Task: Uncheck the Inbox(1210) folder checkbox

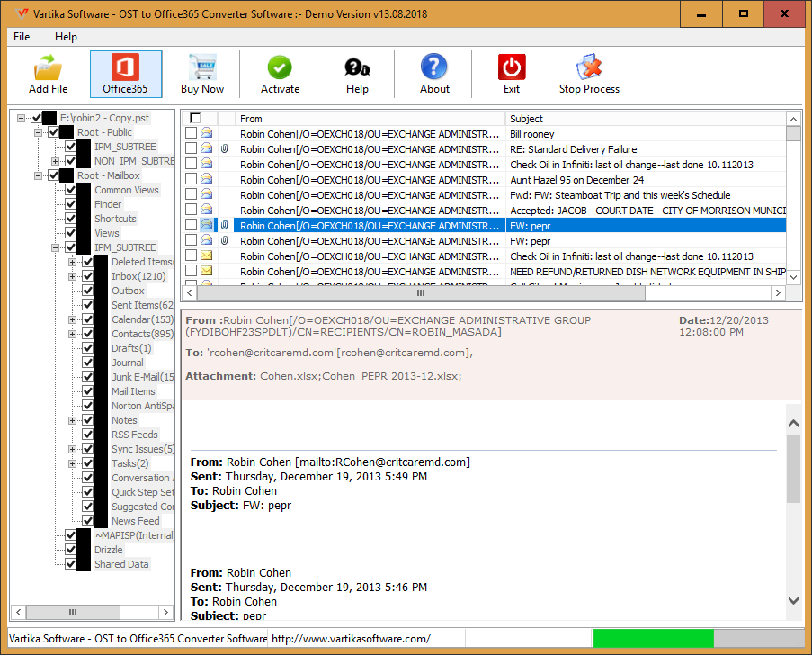Action: click(x=87, y=276)
